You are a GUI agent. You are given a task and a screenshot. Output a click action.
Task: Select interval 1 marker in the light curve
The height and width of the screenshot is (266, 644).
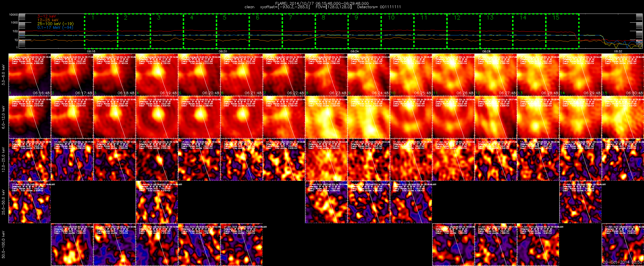pyautogui.click(x=93, y=18)
